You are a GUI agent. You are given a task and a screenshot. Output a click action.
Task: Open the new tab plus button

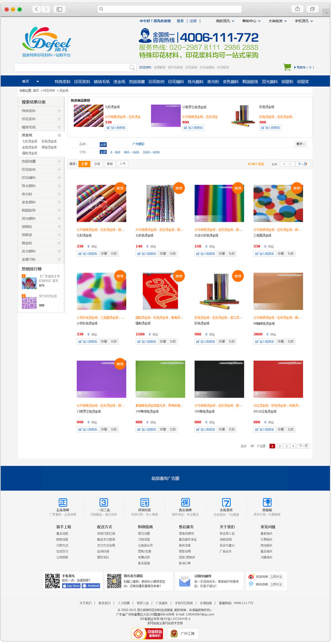coord(326,12)
